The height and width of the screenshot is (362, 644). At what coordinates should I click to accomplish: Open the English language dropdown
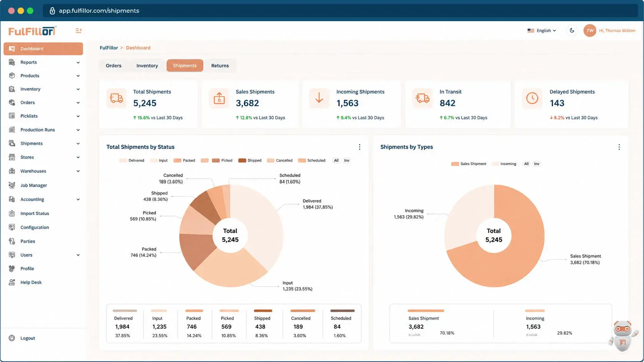(542, 30)
